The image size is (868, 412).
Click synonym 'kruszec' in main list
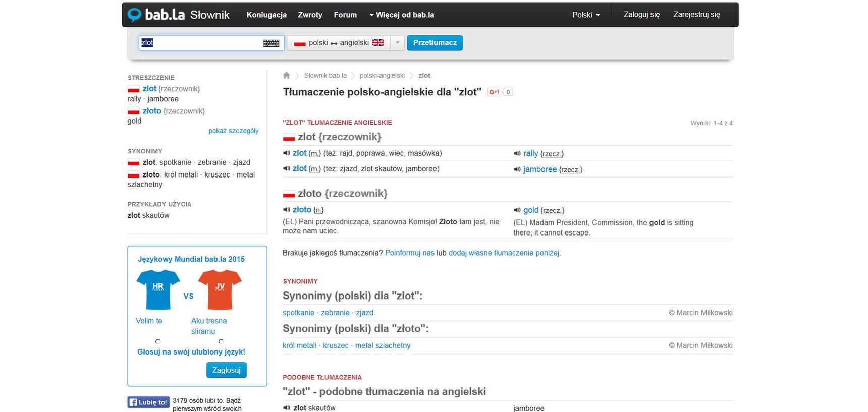(336, 345)
